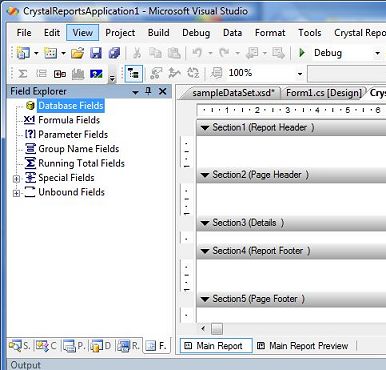
Task: Click the report page icon beside 100%
Action: 217,73
